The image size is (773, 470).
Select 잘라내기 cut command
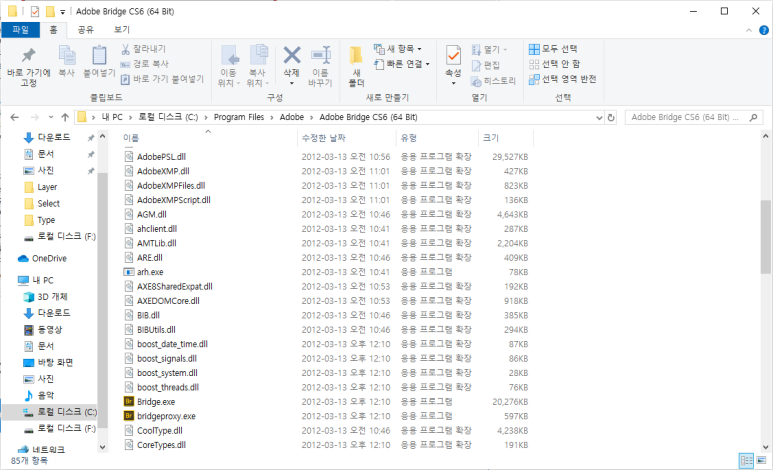(x=143, y=49)
